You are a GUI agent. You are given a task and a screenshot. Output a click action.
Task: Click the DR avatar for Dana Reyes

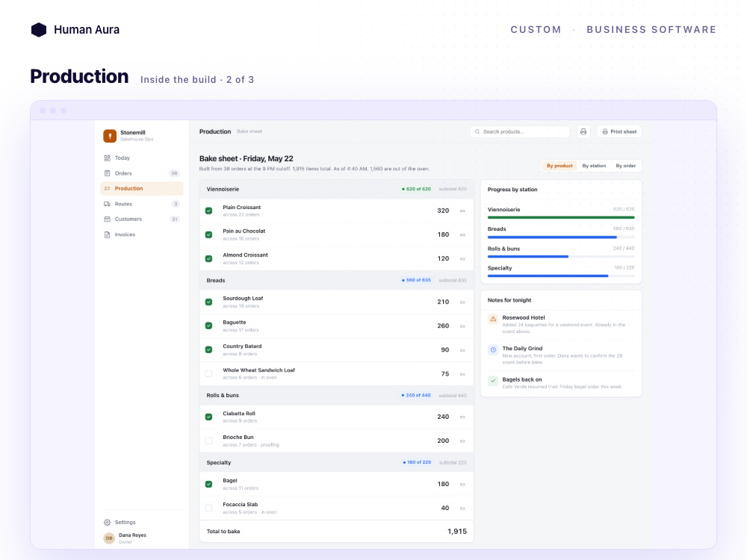coord(109,538)
